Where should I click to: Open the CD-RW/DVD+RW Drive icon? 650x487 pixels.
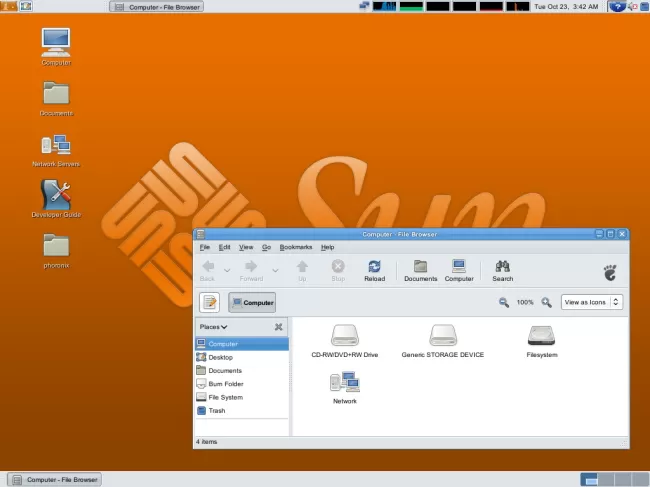tap(344, 337)
